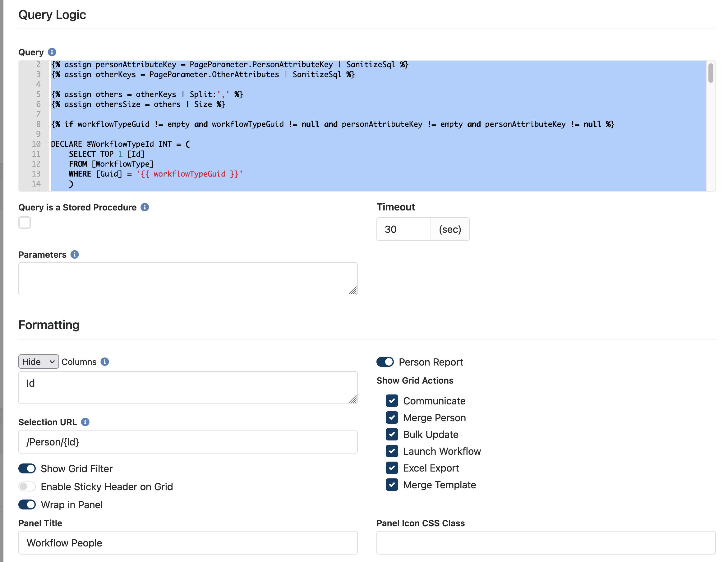
Task: Turn off Show Grid Filter switch
Action: (x=27, y=468)
